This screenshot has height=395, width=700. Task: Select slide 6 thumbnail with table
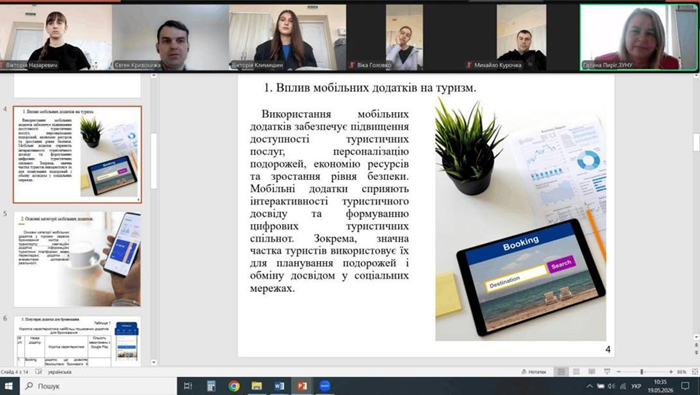[x=77, y=341]
